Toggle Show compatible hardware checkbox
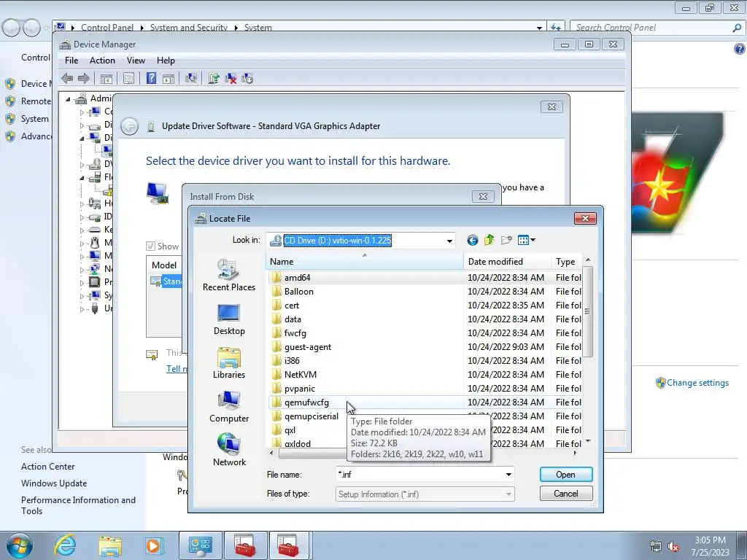The height and width of the screenshot is (560, 747). [150, 246]
